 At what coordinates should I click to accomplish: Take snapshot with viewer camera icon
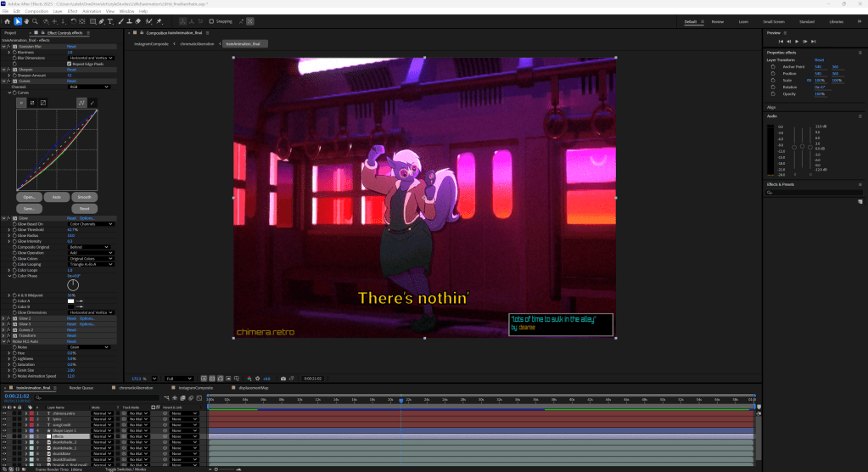[283, 379]
